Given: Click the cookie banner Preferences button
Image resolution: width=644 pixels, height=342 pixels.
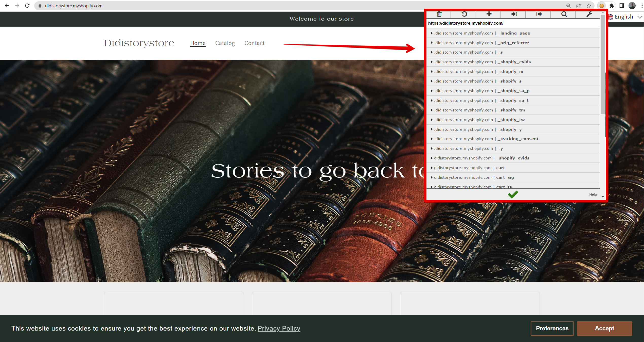Looking at the screenshot, I should pos(552,328).
